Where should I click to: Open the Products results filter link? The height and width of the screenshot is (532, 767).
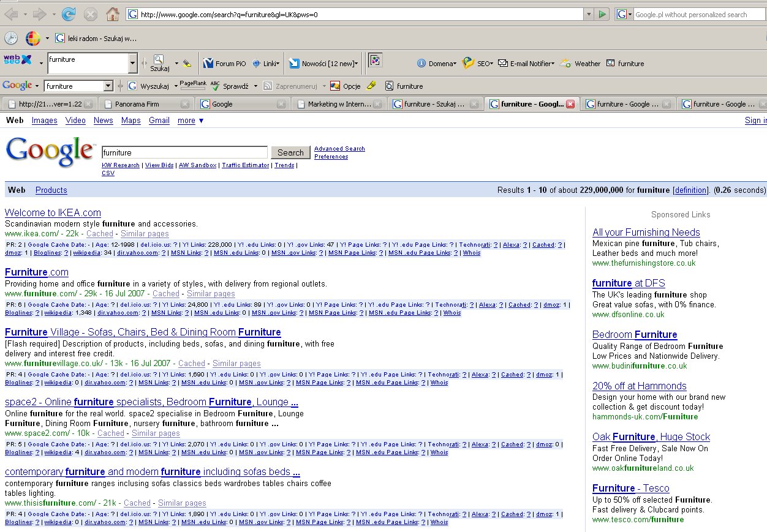(51, 190)
